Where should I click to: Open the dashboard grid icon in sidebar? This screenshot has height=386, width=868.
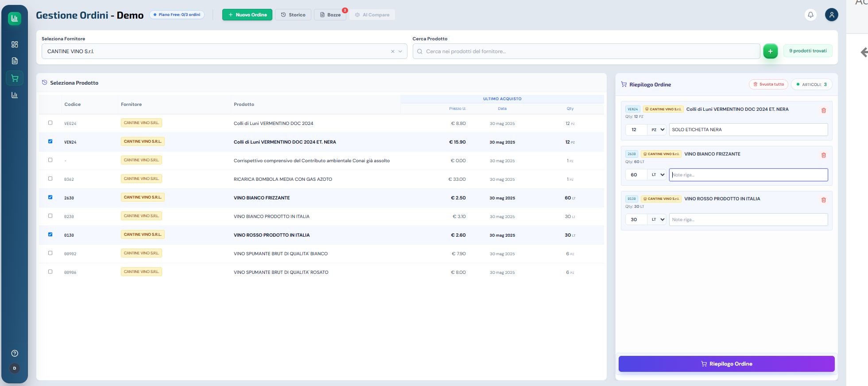(x=15, y=44)
